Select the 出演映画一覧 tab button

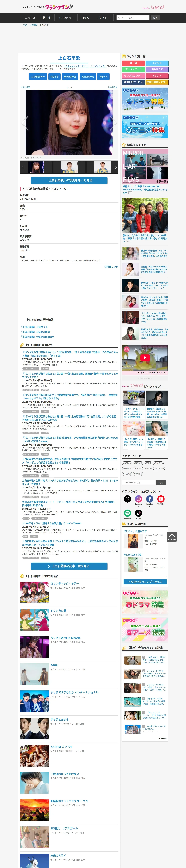(88, 77)
